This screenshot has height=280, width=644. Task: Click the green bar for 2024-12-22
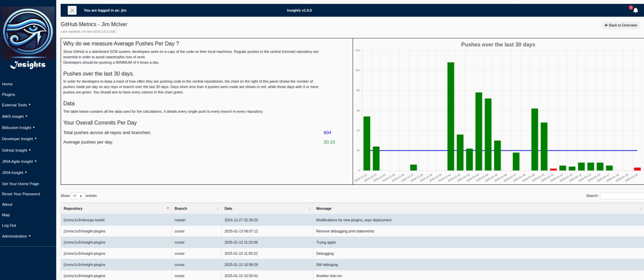point(367,143)
